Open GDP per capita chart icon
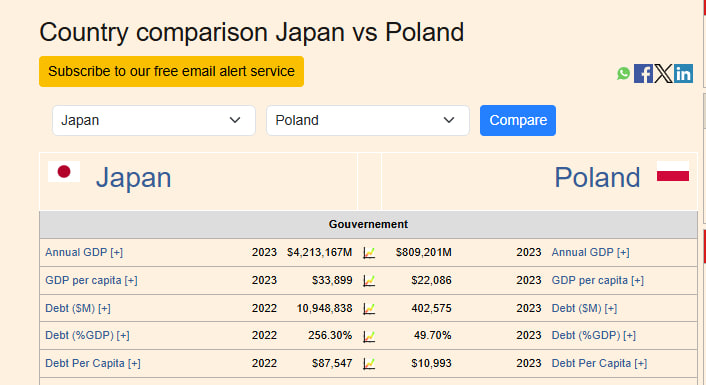This screenshot has height=385, width=706. tap(369, 281)
